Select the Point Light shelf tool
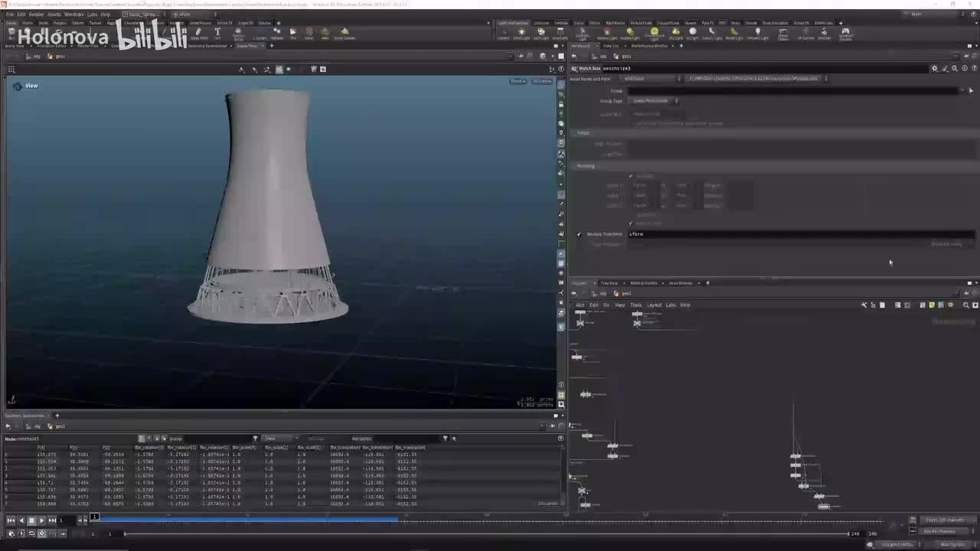 point(521,33)
